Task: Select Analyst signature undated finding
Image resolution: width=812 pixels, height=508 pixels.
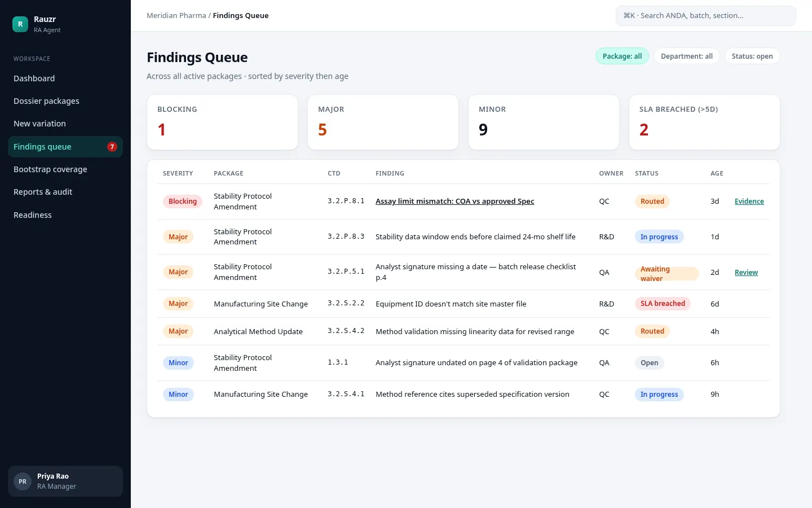Action: click(x=464, y=363)
